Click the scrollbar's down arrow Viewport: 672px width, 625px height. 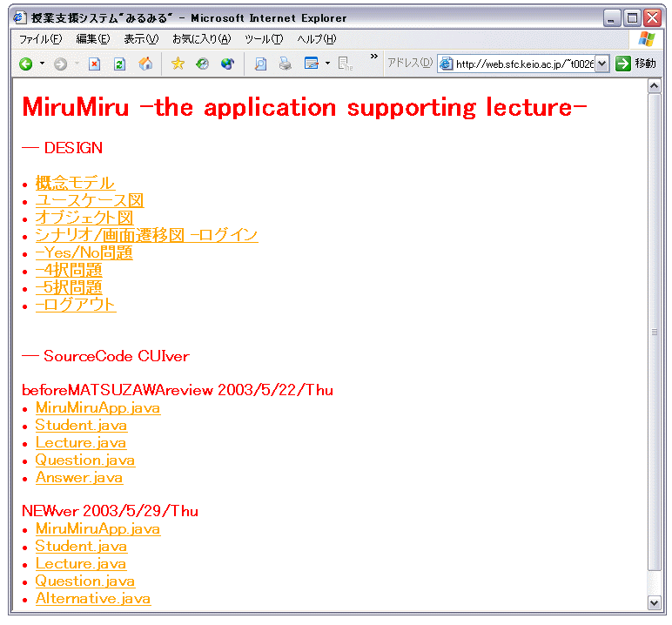pos(655,601)
